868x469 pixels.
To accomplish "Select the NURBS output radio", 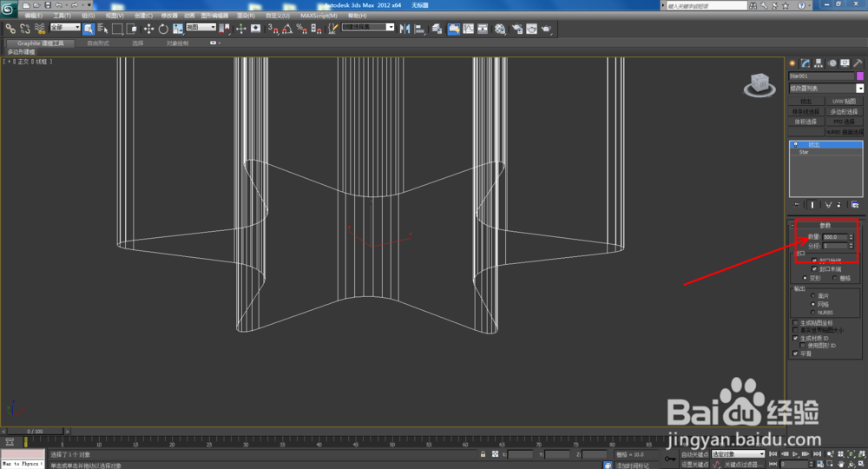I will click(x=813, y=313).
